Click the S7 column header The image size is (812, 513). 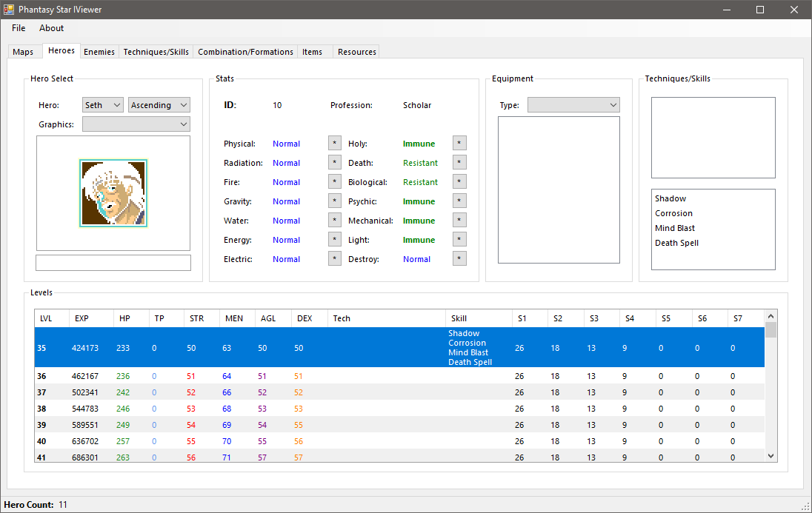click(746, 318)
